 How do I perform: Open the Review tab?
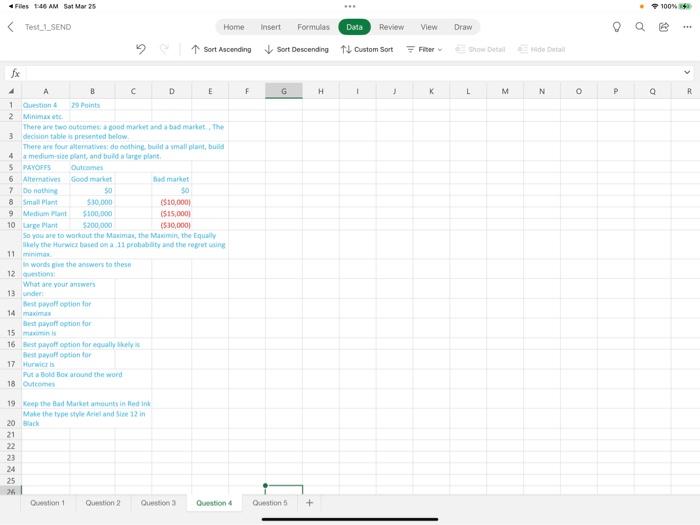click(x=392, y=27)
